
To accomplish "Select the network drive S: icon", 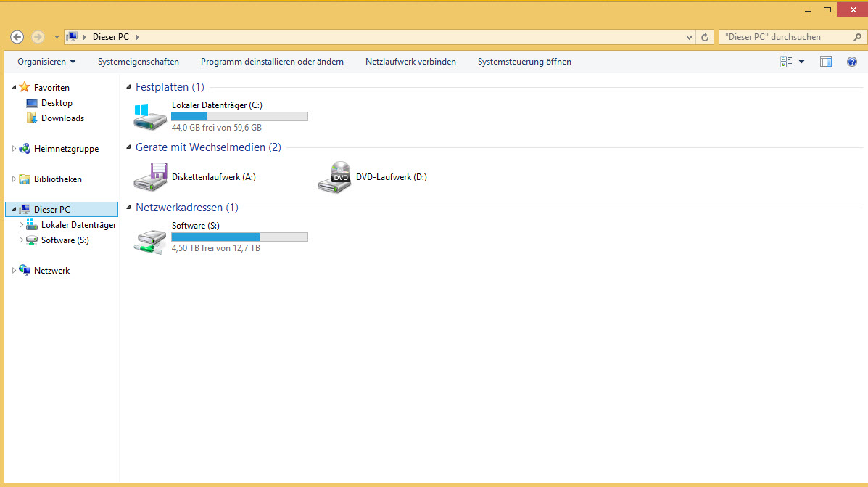I will pyautogui.click(x=150, y=241).
